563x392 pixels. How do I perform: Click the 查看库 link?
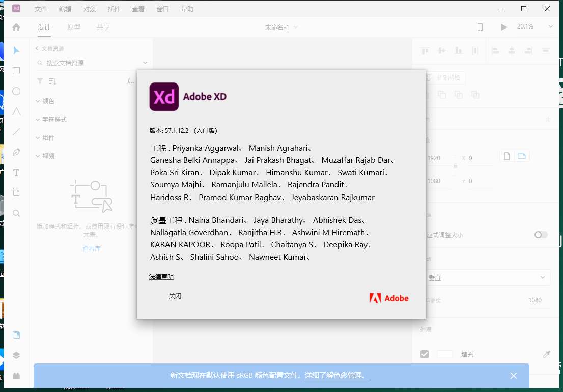pyautogui.click(x=92, y=248)
